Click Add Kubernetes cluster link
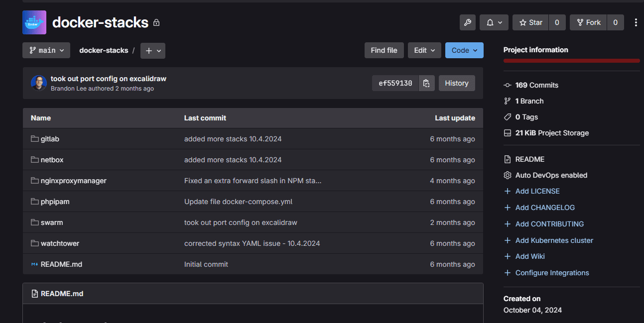 pos(554,240)
